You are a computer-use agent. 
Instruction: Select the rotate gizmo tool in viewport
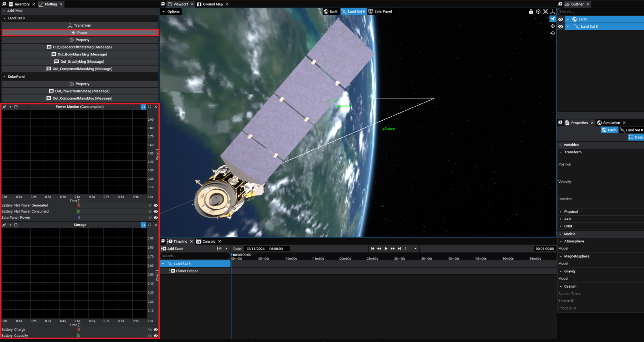(552, 34)
